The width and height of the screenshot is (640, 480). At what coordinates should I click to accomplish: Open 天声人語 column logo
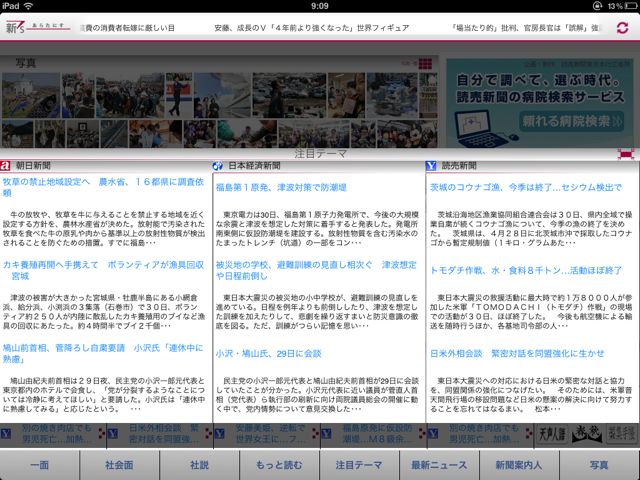[x=552, y=435]
